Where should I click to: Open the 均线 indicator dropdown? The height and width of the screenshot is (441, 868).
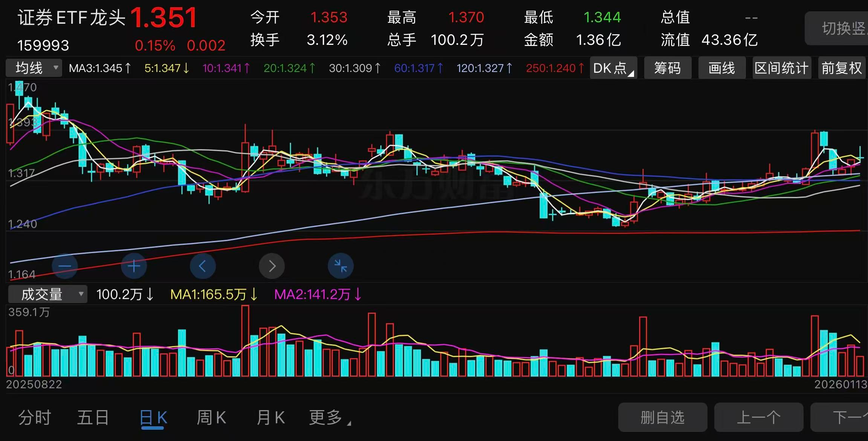[34, 68]
